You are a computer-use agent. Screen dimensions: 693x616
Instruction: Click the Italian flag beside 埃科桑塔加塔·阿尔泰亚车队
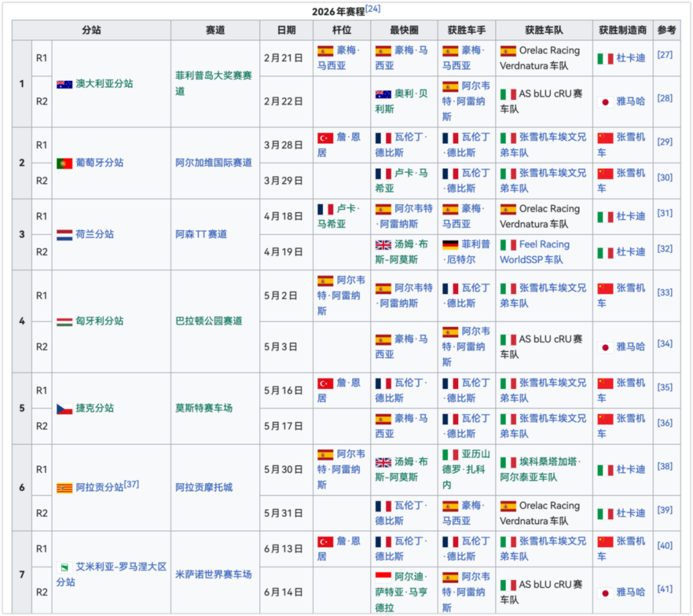coord(508,462)
